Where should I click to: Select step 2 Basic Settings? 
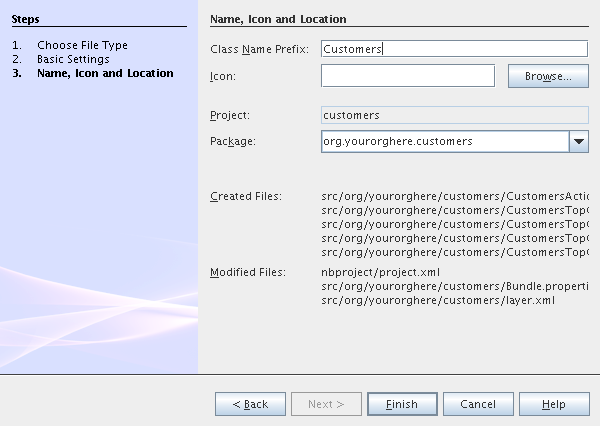pyautogui.click(x=73, y=59)
